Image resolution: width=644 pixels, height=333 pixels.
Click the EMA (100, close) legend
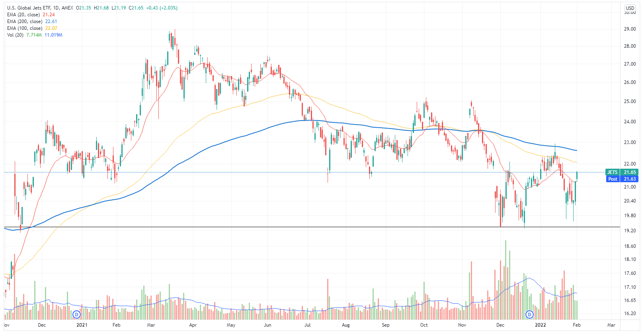click(25, 28)
